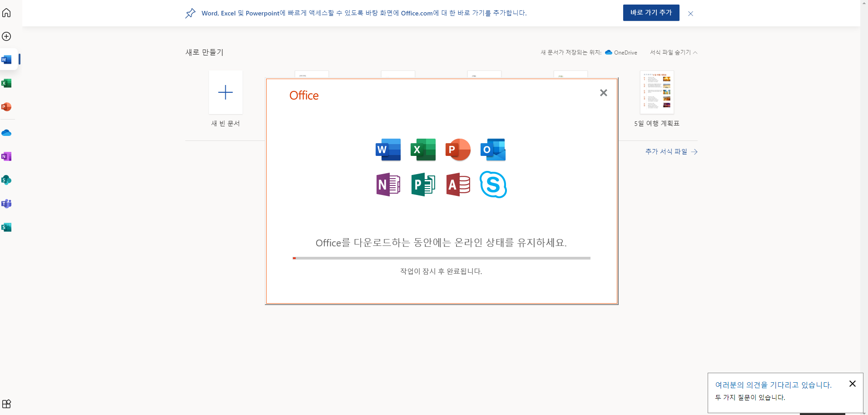The width and height of the screenshot is (868, 415).
Task: Open the 추가 서식 파일 link
Action: coord(671,151)
